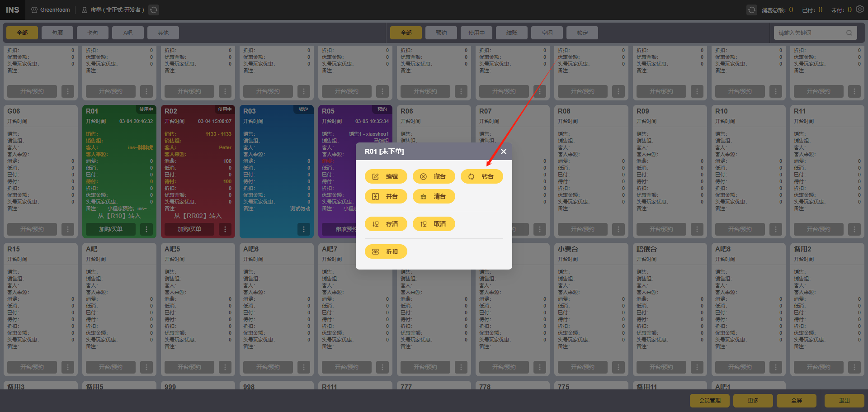Click the user profile icon

(x=85, y=10)
